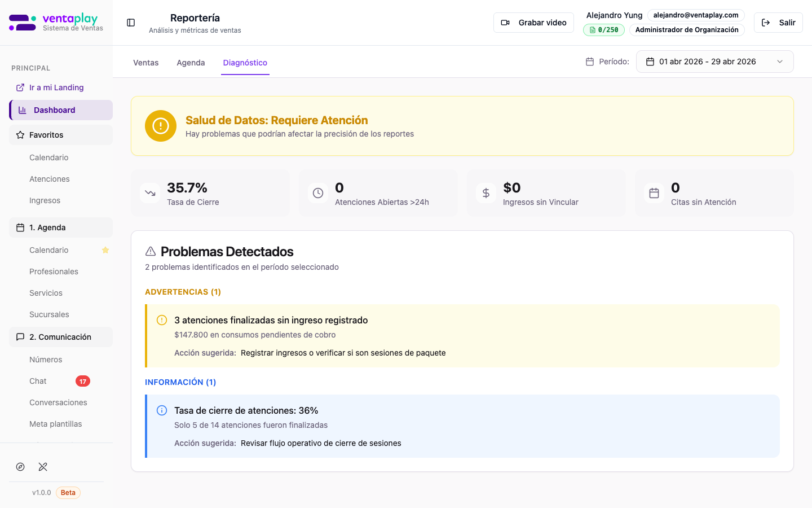This screenshot has width=812, height=508.
Task: Toggle the sidebar collapse panel icon
Action: 131,23
